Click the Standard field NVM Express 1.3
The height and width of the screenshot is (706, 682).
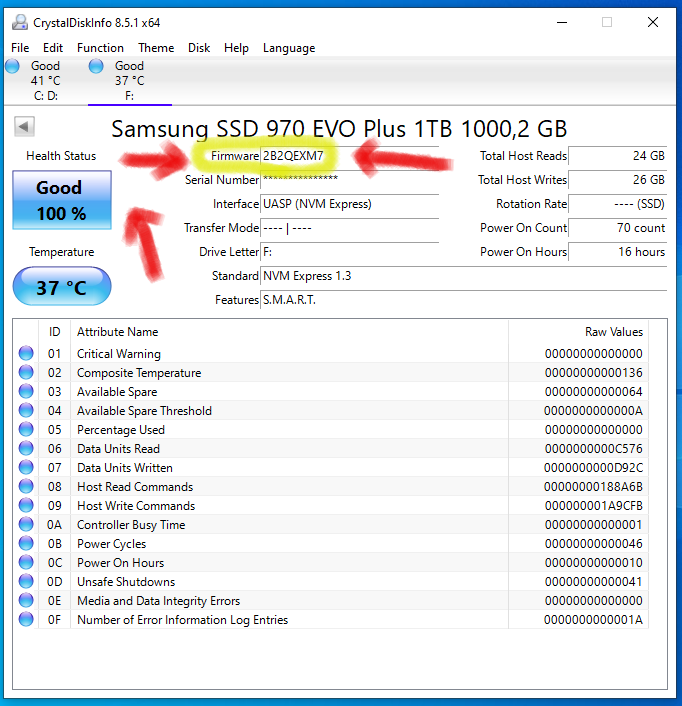tap(464, 276)
